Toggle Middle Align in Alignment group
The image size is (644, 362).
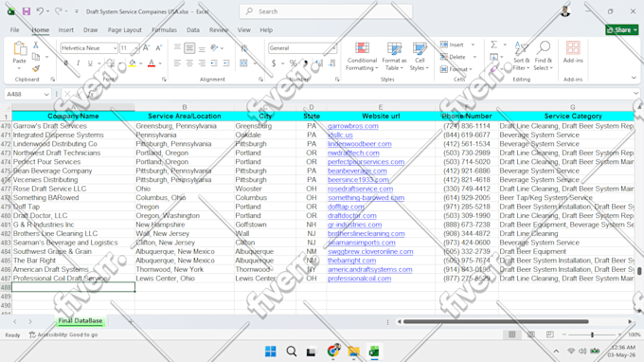click(x=189, y=48)
